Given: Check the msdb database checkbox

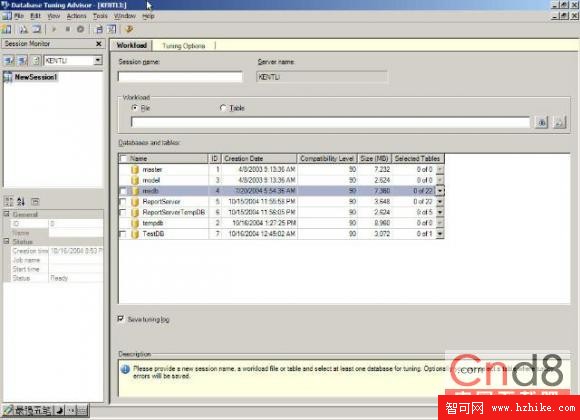Looking at the screenshot, I should click(122, 191).
